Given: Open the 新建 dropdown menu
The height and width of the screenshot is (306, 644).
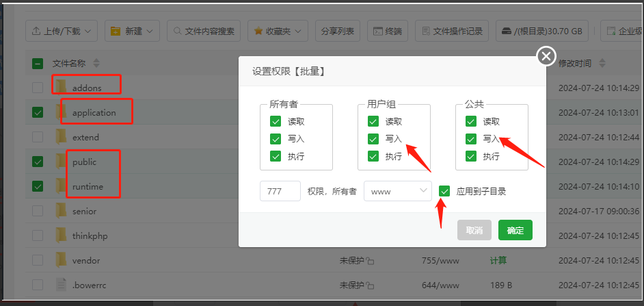Looking at the screenshot, I should click(x=132, y=31).
